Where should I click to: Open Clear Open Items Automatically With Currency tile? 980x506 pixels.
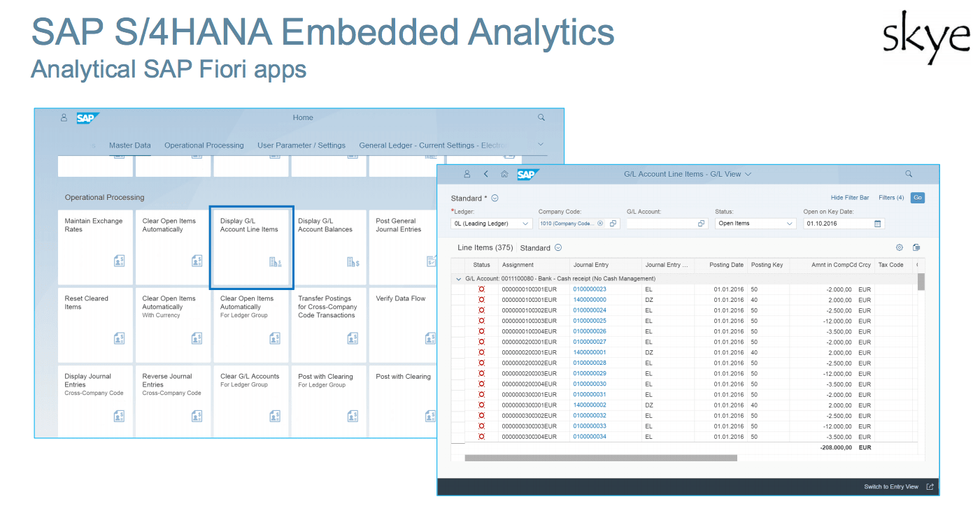(173, 325)
